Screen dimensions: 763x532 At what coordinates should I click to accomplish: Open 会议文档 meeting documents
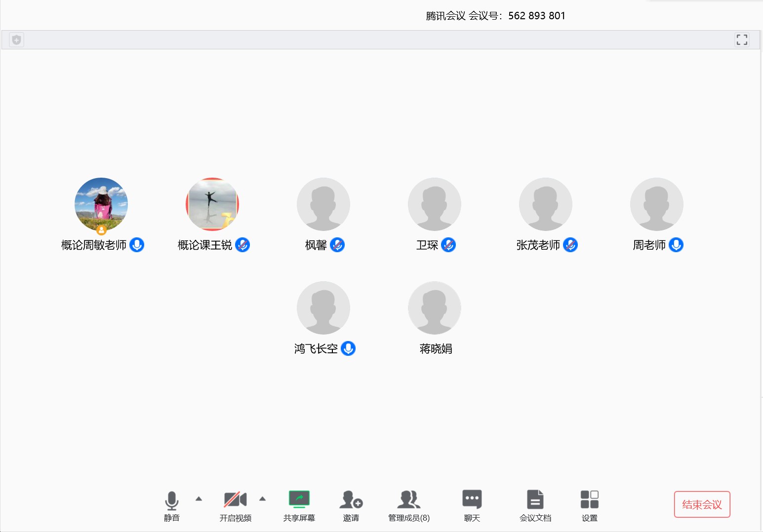coord(535,499)
